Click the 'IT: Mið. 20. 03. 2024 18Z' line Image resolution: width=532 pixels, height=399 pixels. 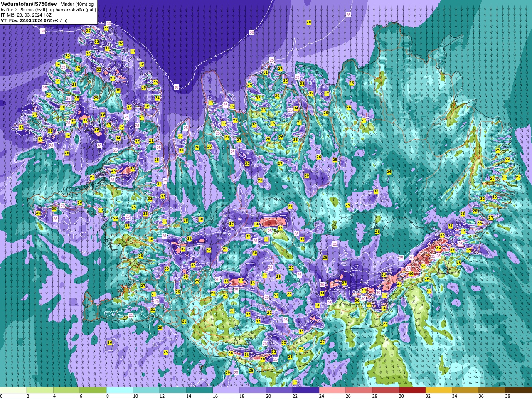26,15
